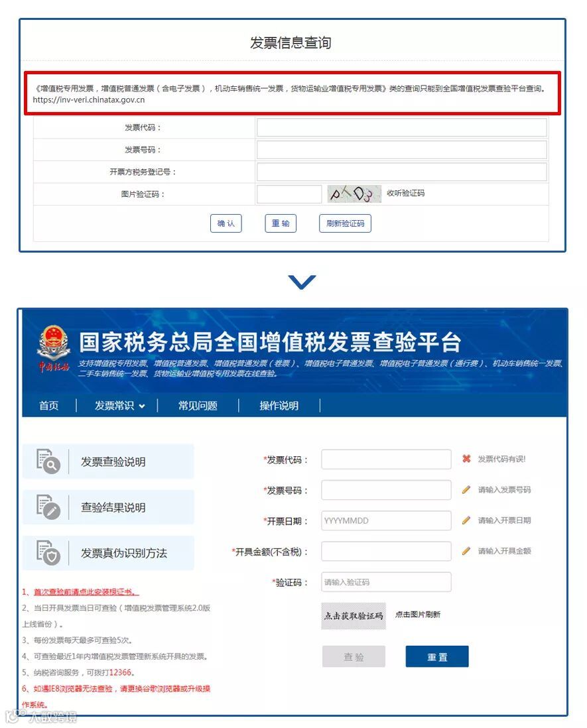Click the 刷新验证码 button
The height and width of the screenshot is (728, 587).
345,223
